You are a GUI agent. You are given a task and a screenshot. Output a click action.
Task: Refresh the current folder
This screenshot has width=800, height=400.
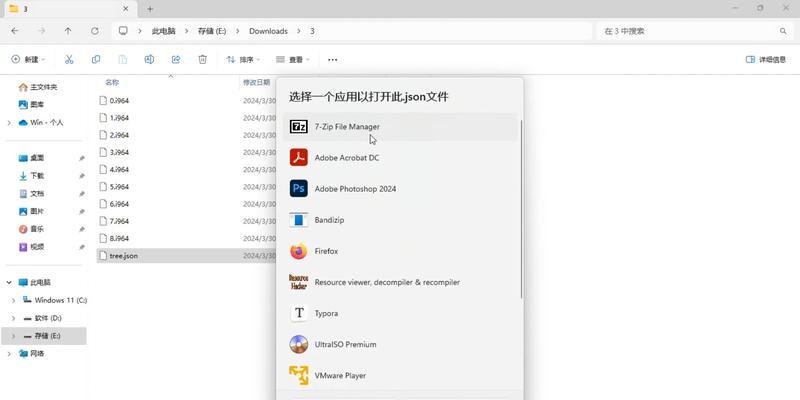click(94, 31)
